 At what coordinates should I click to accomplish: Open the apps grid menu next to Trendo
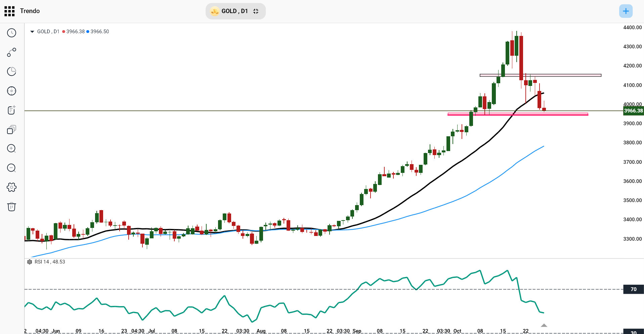coord(9,11)
